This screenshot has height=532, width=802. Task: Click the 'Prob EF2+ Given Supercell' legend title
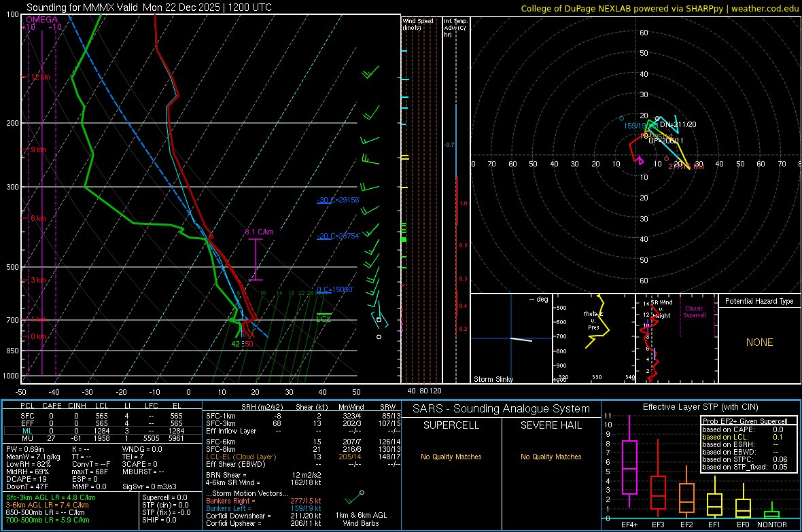[745, 421]
